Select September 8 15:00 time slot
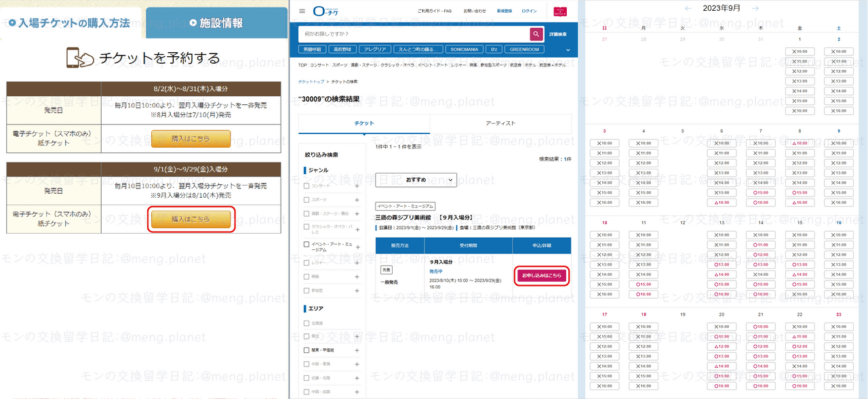 (x=800, y=192)
